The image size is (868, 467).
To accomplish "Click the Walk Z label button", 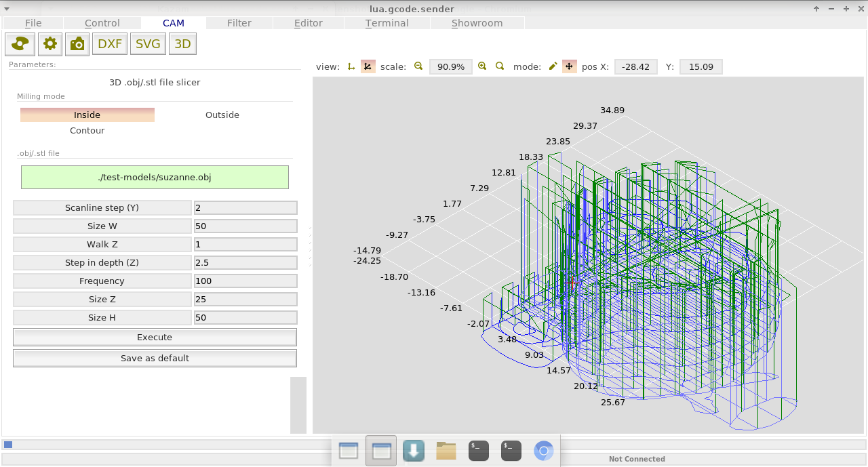I will 102,245.
